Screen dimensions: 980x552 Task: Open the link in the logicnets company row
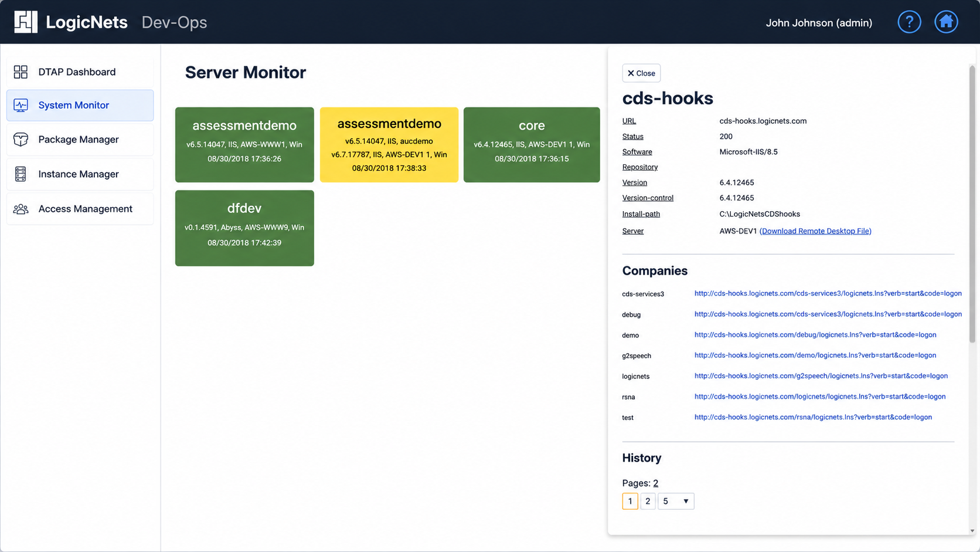821,375
